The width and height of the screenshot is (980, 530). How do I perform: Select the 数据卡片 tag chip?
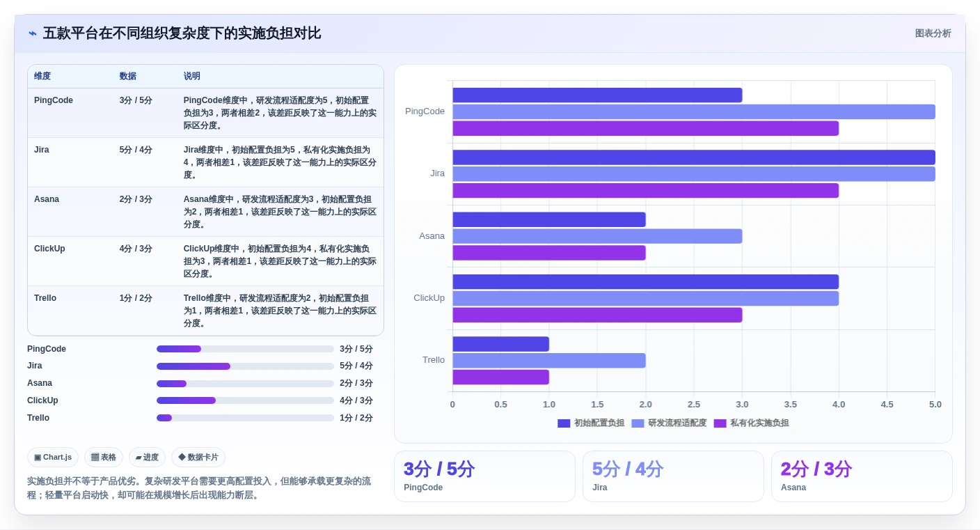(x=198, y=458)
